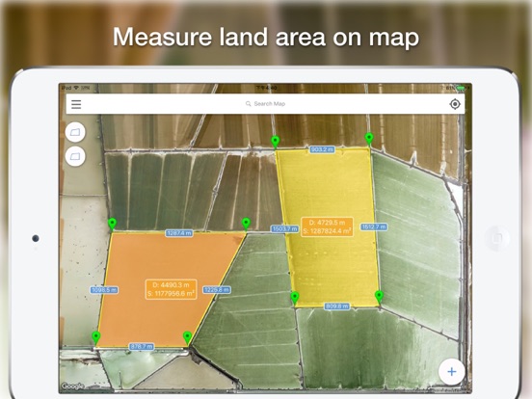Viewport: 532px width, 399px height.
Task: Tap the locate-me crosshair icon
Action: point(455,104)
